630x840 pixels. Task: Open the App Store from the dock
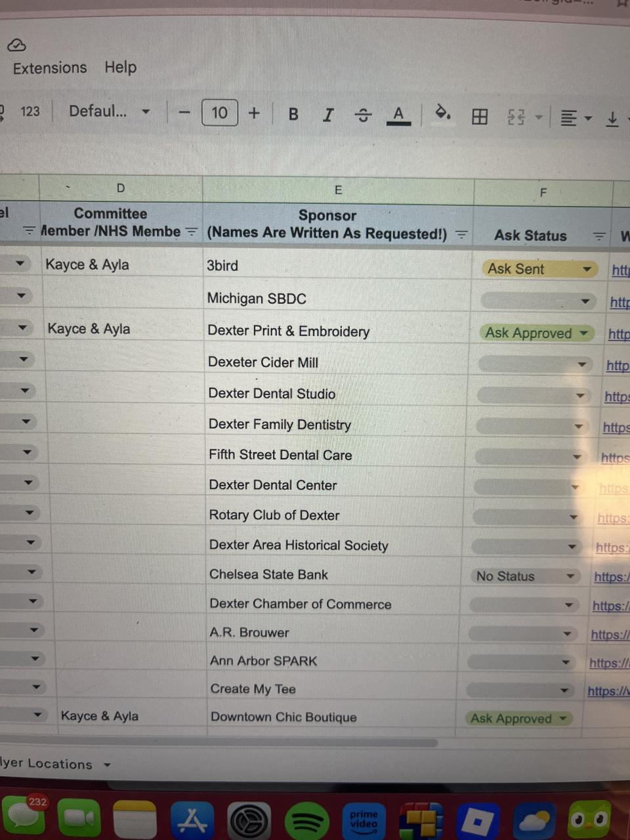192,821
